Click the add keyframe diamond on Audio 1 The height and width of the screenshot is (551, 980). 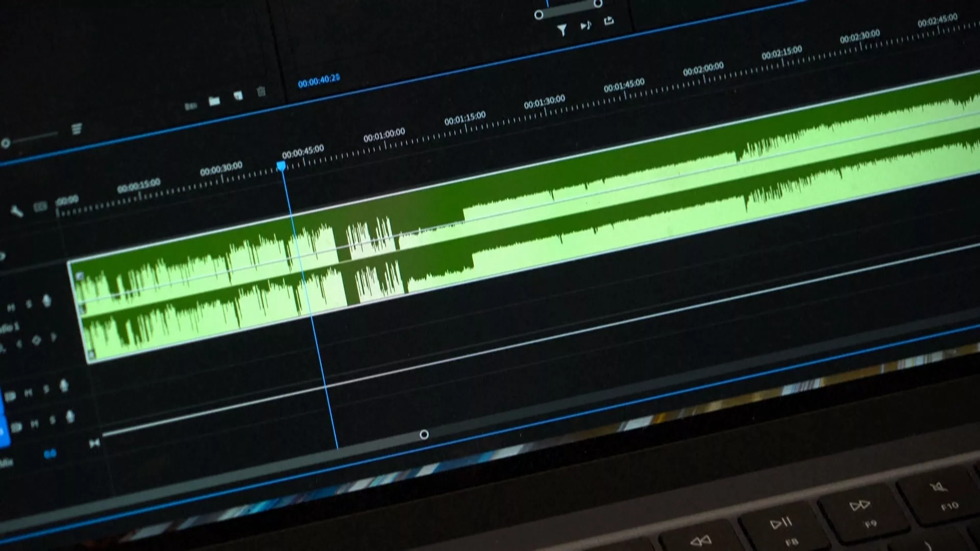(x=36, y=340)
